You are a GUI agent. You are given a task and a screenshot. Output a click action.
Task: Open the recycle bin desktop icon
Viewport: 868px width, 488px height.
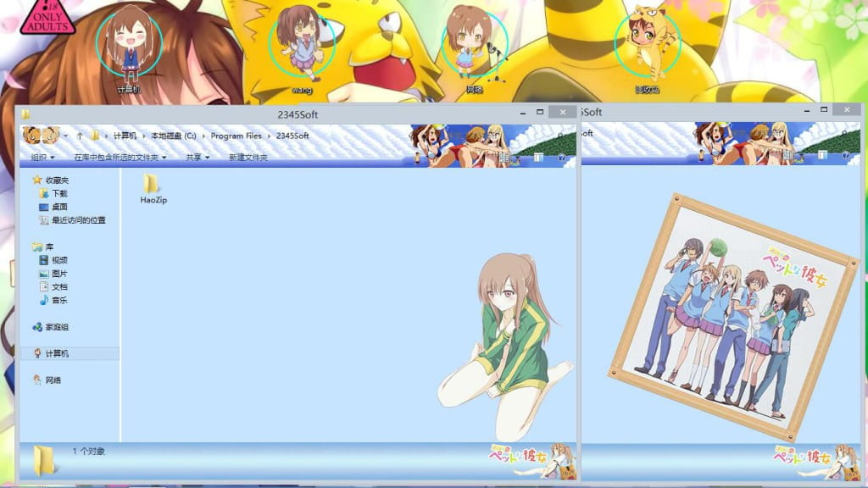[x=647, y=48]
